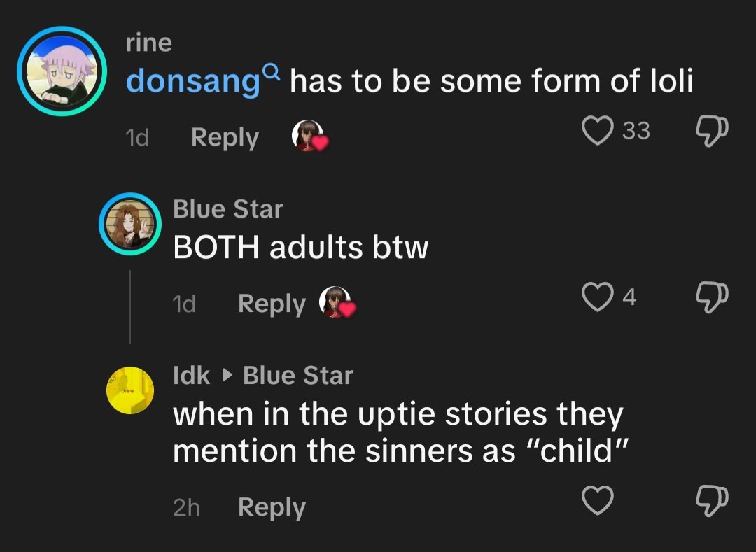
Task: Tap the Blue Star mention after the arrow
Action: point(297,376)
